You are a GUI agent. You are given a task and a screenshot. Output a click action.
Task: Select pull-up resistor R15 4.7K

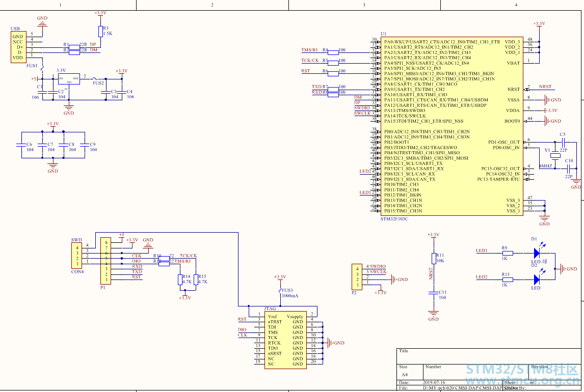pos(196,279)
